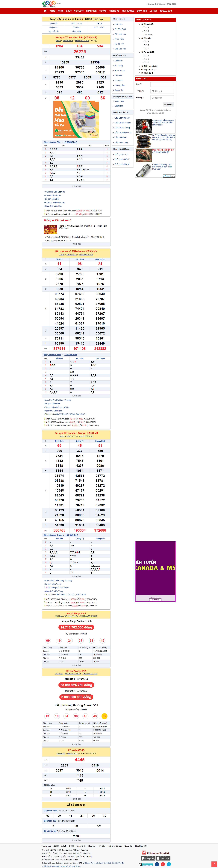
Task: Open the XSMB navigation menu item
Action: (53, 11)
